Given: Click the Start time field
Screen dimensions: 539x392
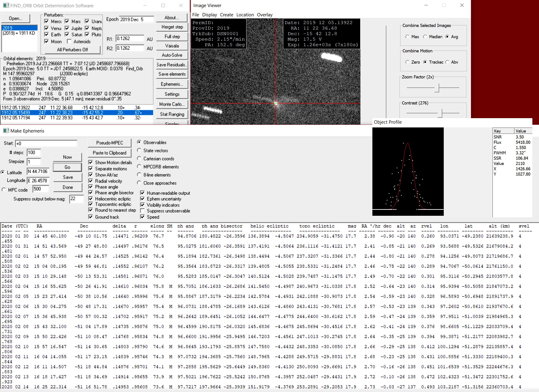Looking at the screenshot, I should coord(46,143).
